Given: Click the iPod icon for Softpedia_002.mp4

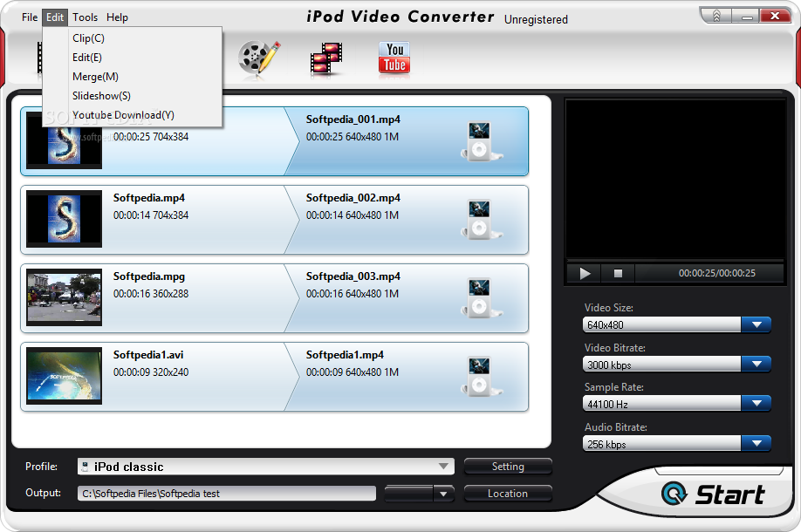Looking at the screenshot, I should tap(481, 220).
